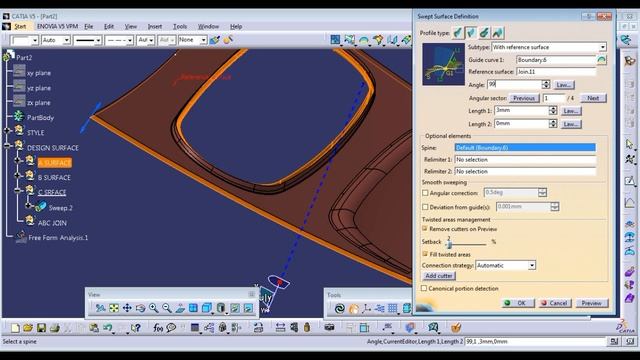Click the Previous angular sector button
This screenshot has height=360, width=640.
pos(524,98)
